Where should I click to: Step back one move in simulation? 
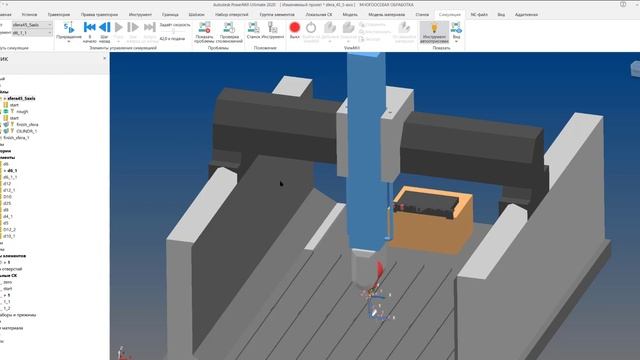click(104, 32)
